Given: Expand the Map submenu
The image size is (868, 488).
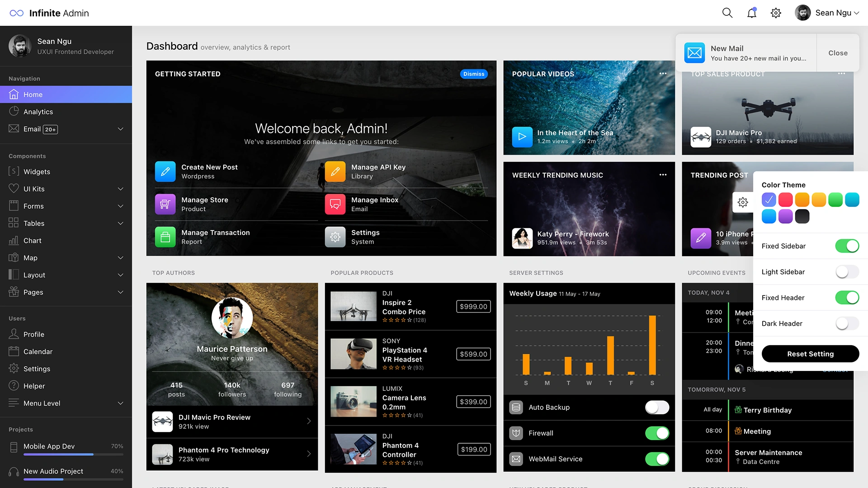Looking at the screenshot, I should tap(121, 258).
